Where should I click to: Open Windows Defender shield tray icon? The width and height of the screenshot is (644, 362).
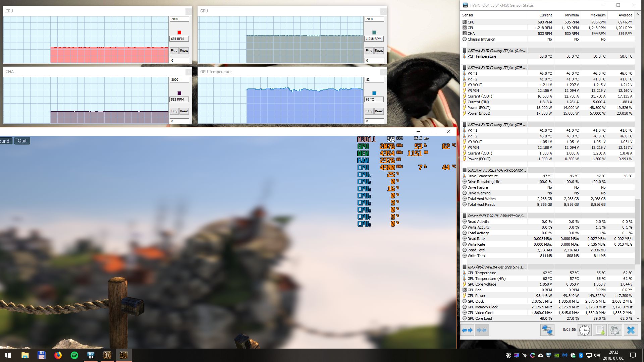coord(573,355)
